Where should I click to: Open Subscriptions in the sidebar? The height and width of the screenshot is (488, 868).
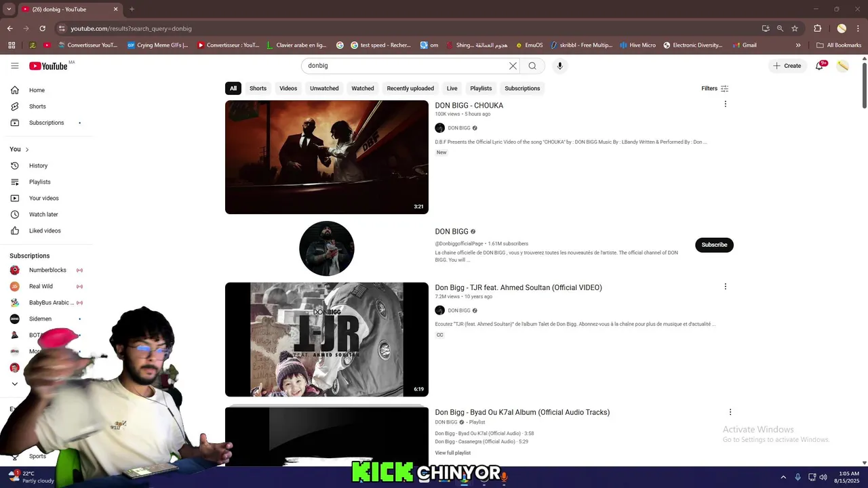47,123
